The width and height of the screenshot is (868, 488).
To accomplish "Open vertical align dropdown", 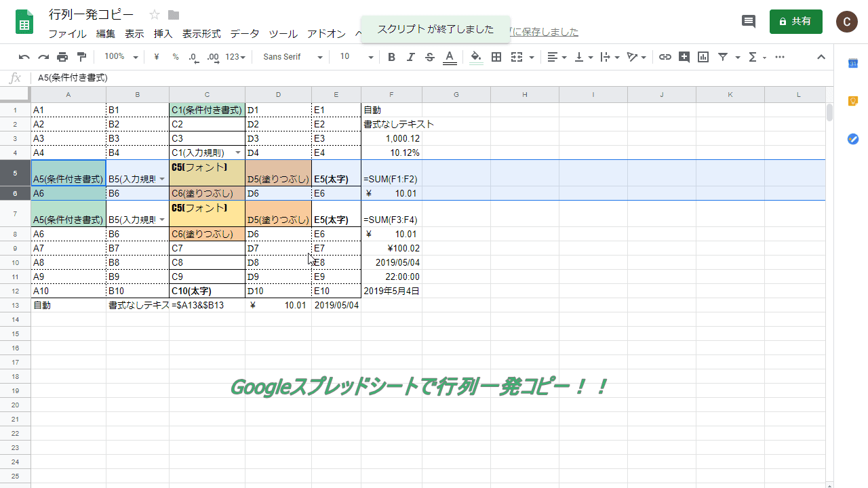I will (x=584, y=57).
